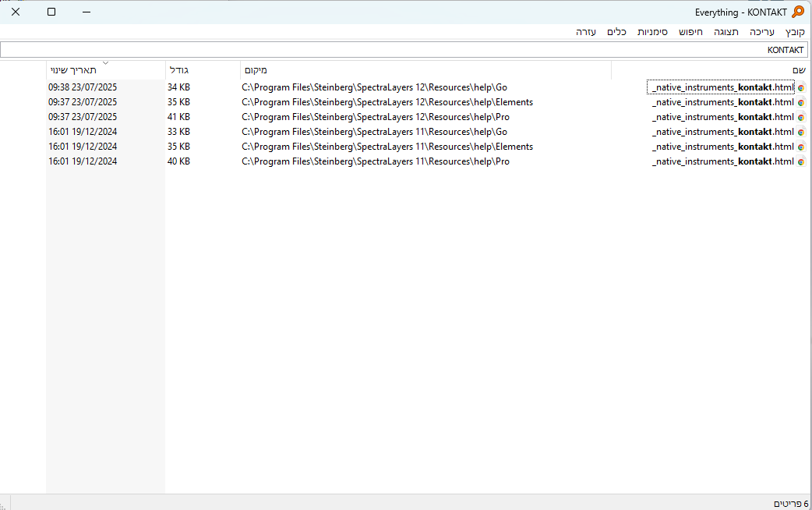Click Chrome icon of SpectraLayers 12 Pro file
The image size is (812, 510).
click(x=801, y=117)
